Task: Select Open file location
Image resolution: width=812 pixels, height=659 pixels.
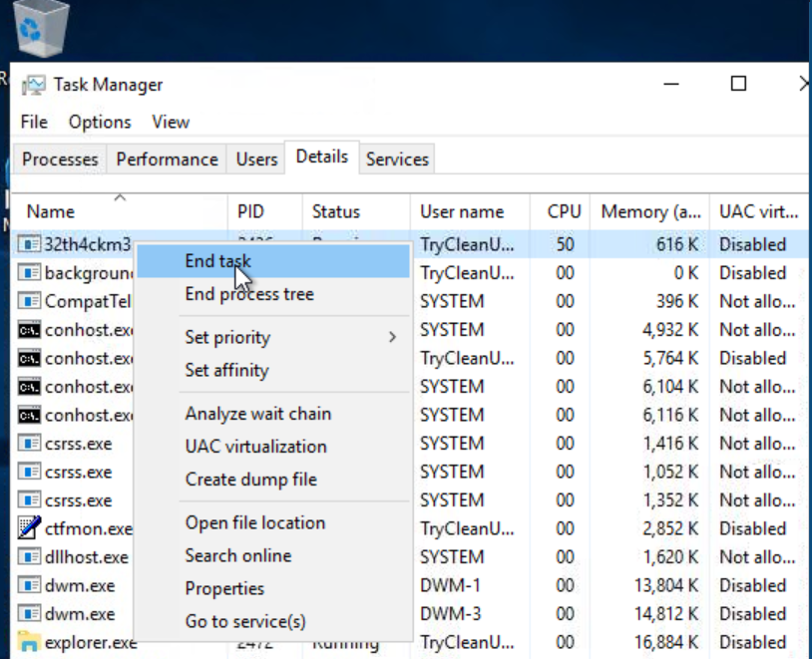Action: pos(273,522)
